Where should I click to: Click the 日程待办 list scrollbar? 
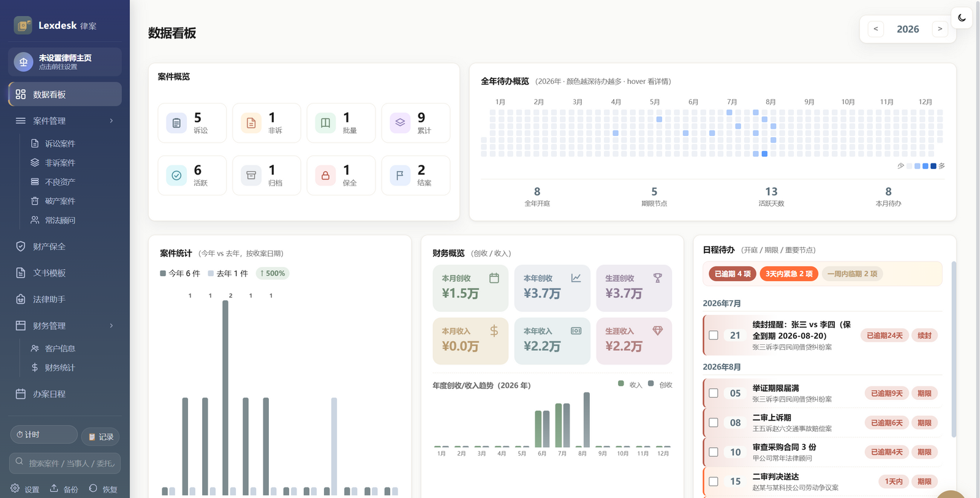(x=954, y=349)
